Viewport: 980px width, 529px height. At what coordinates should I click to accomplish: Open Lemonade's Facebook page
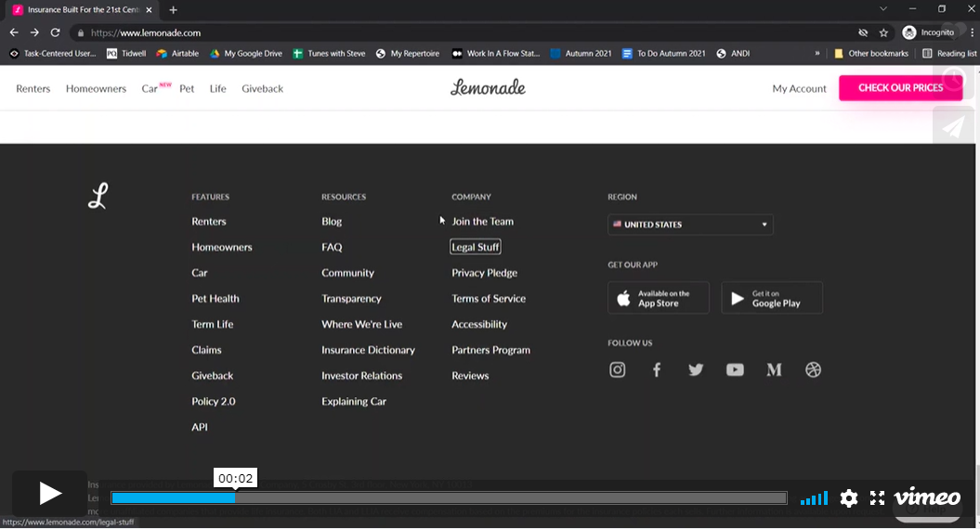pyautogui.click(x=656, y=369)
